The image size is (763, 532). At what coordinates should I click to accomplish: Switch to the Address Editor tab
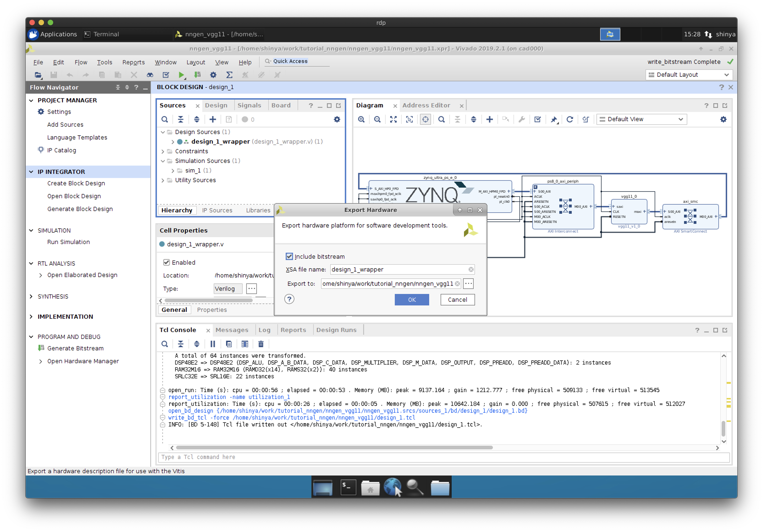(x=426, y=105)
